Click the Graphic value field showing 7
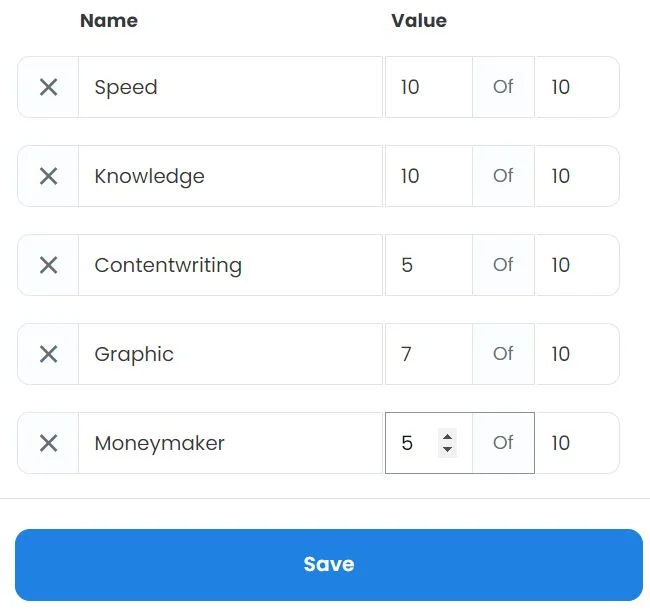The height and width of the screenshot is (611, 650). [428, 354]
